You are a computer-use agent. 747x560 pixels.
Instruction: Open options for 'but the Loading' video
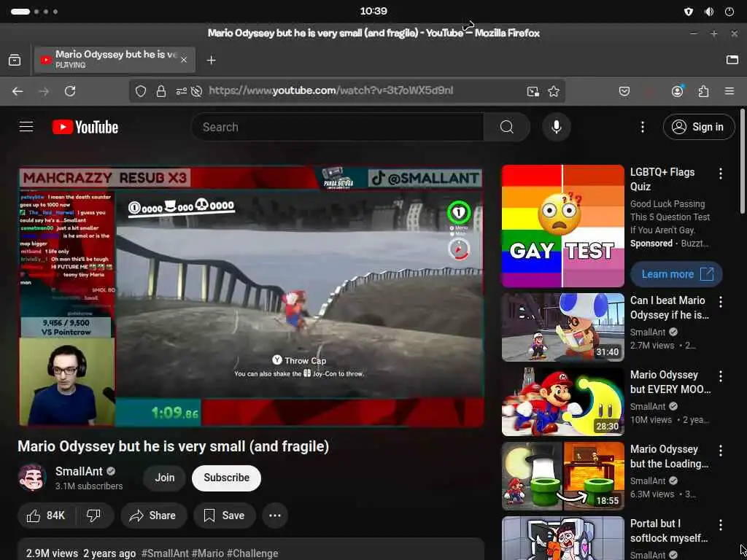point(721,451)
